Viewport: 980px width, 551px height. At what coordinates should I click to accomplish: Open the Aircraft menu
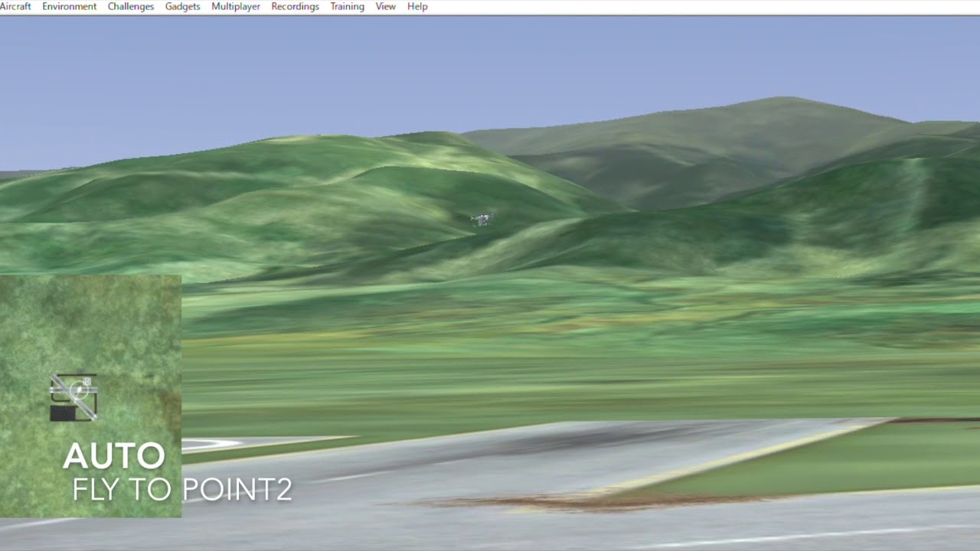15,6
